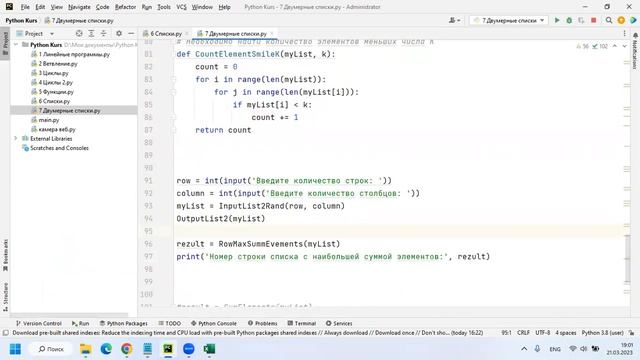
Task: Start debugging with the bug icon
Action: click(569, 20)
